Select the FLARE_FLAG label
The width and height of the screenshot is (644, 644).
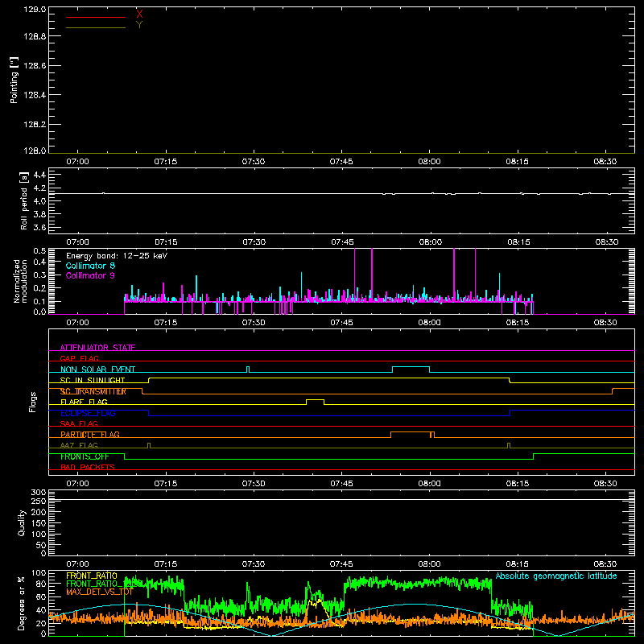pos(84,402)
